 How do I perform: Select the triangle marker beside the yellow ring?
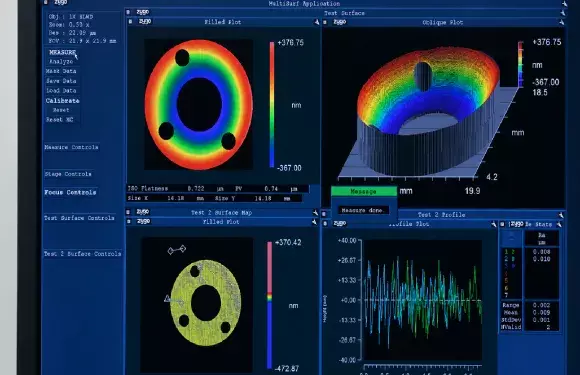point(167,298)
